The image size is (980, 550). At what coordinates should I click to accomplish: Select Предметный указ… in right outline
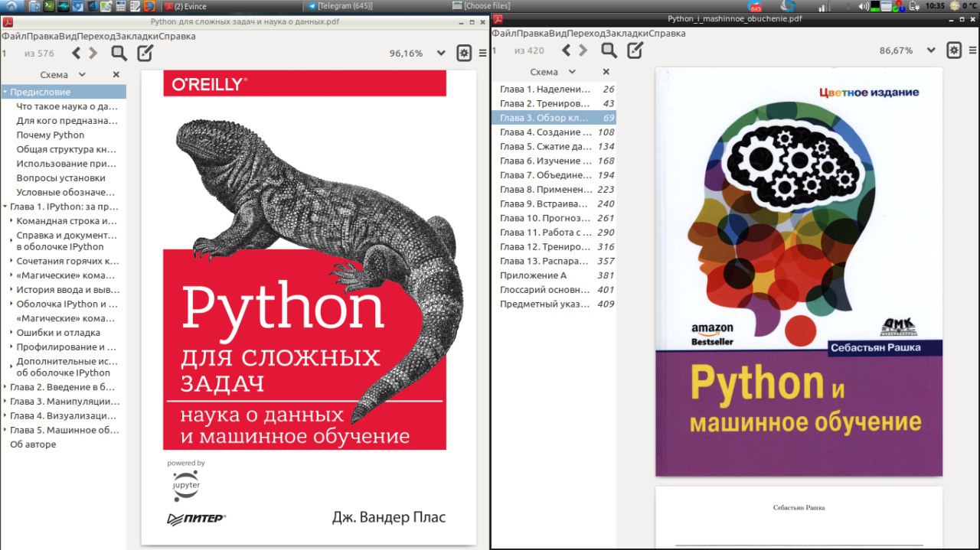tap(554, 304)
